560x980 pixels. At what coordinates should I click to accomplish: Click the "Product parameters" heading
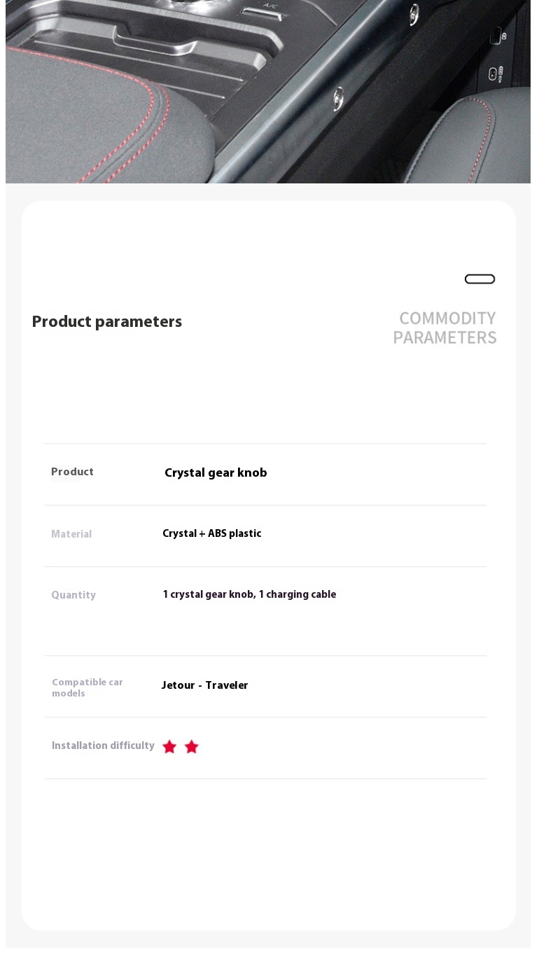coord(107,322)
